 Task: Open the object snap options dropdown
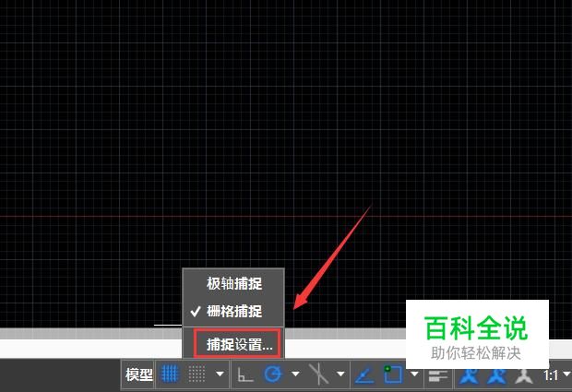(414, 374)
